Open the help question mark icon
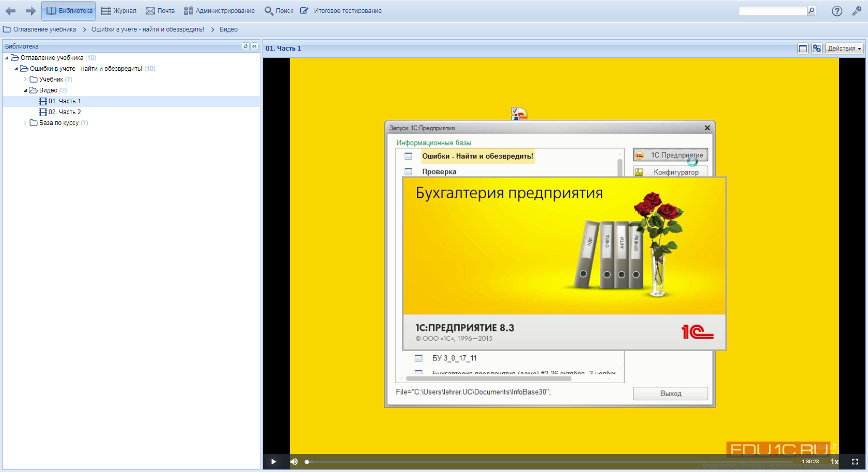 click(837, 11)
